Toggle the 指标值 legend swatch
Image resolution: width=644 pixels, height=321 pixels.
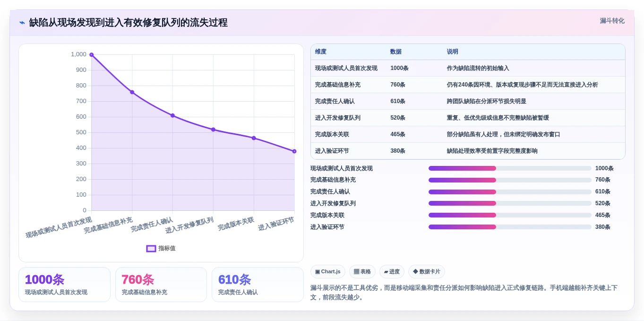(x=151, y=248)
